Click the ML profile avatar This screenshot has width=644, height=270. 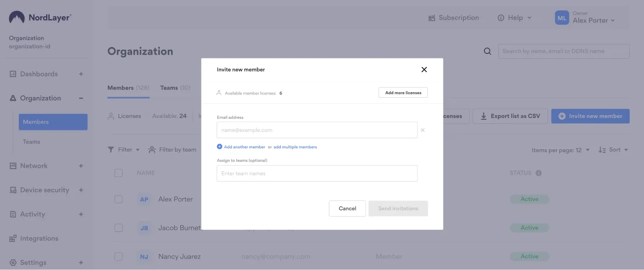(562, 18)
